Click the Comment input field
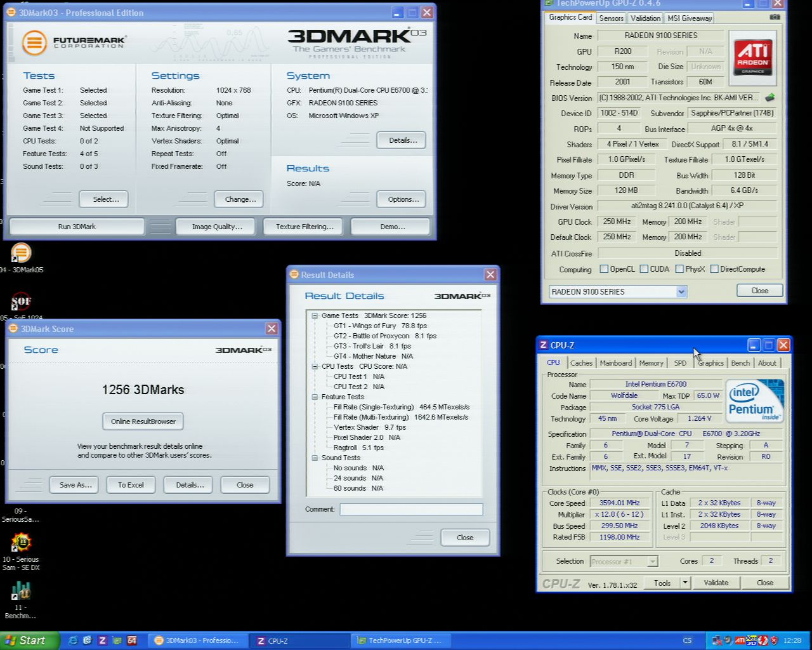This screenshot has height=650, width=812. click(411, 509)
